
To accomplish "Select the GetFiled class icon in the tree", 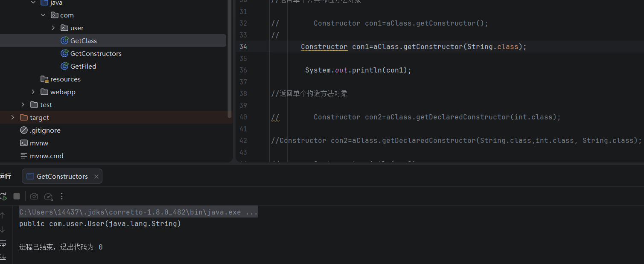I will 64,66.
